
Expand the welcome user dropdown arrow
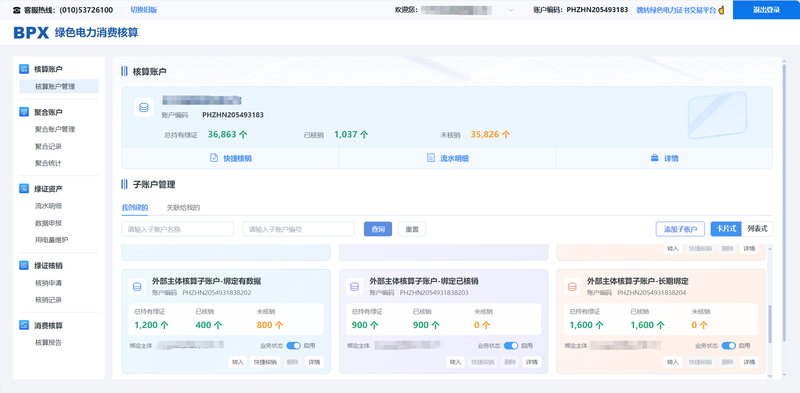(512, 10)
